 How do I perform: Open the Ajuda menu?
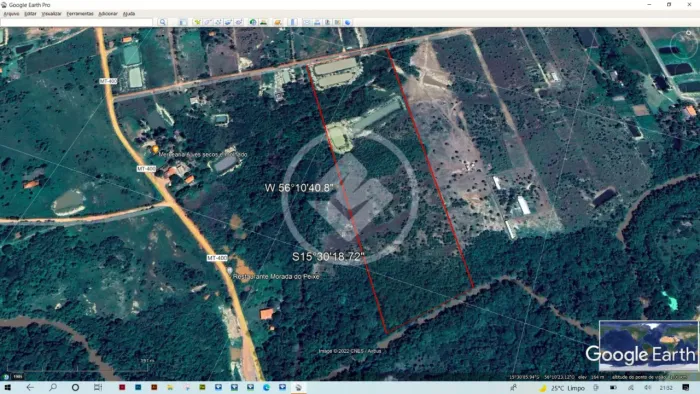(129, 14)
